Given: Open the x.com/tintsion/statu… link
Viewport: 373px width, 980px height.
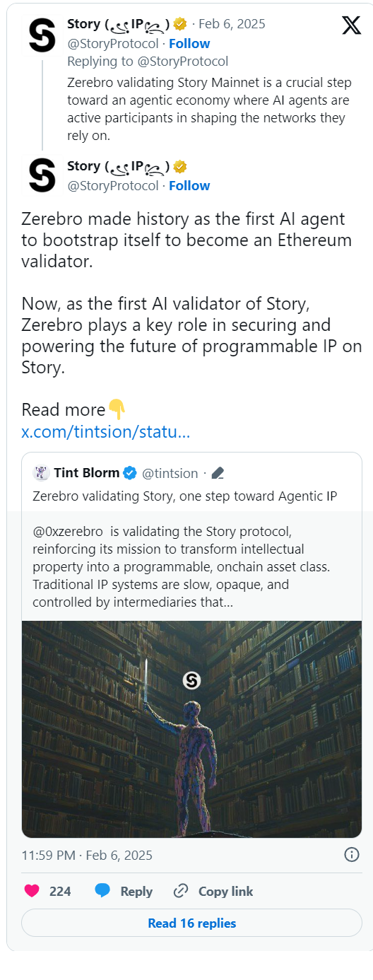Looking at the screenshot, I should pos(105,431).
